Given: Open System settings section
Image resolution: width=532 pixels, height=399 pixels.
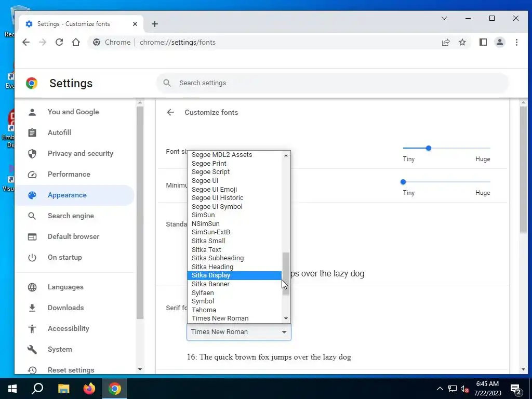Looking at the screenshot, I should (60, 349).
